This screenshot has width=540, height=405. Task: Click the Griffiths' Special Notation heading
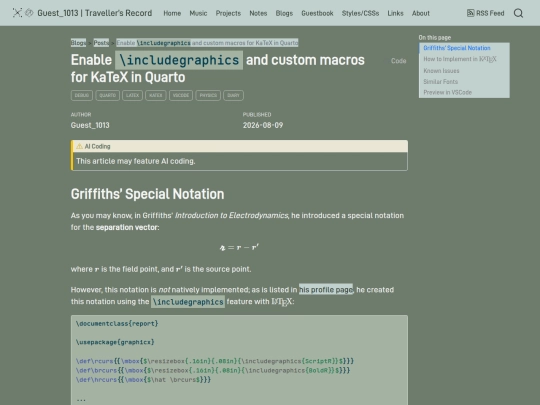[147, 194]
